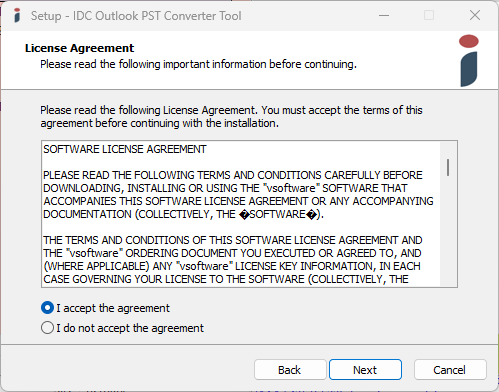Click the "SOFTWARE LICENSE AGREEMENT" heading text
This screenshot has width=499, height=392.
tap(125, 149)
